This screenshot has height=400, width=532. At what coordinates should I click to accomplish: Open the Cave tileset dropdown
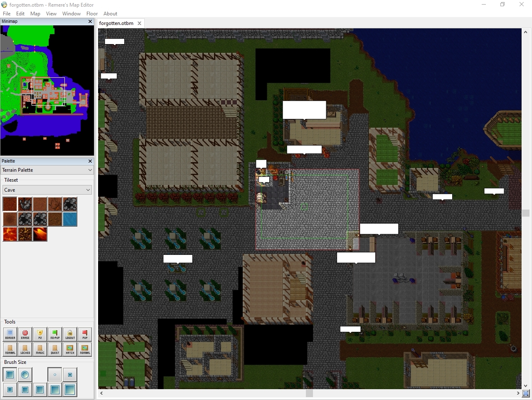click(x=47, y=190)
